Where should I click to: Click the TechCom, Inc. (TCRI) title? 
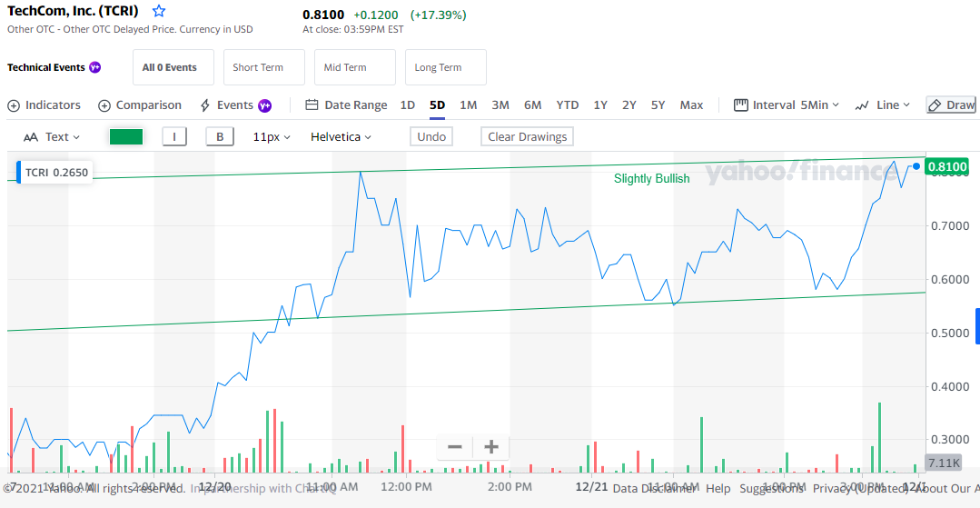(74, 11)
